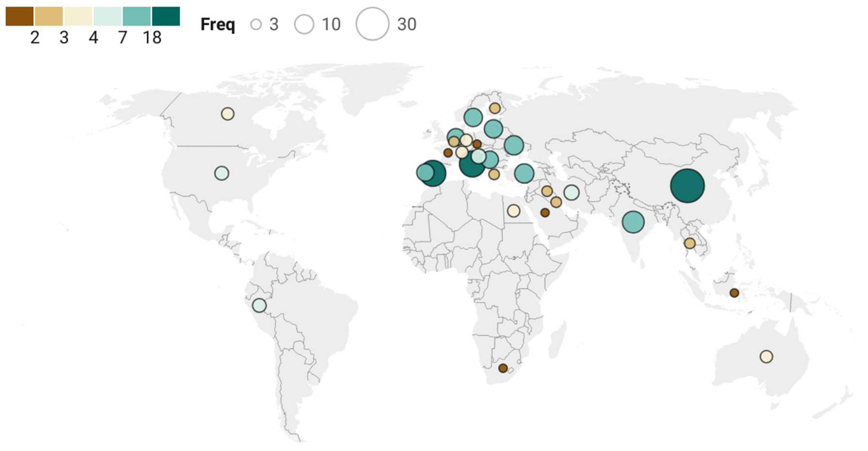This screenshot has width=868, height=451.
Task: Click the tan bubble over Finland
Action: coord(495,108)
